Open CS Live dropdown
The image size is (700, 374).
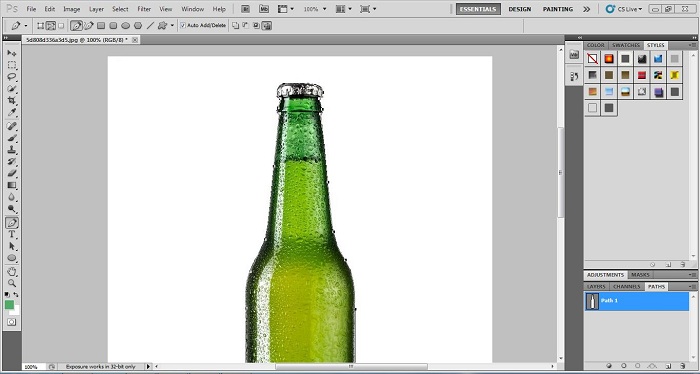pos(625,9)
